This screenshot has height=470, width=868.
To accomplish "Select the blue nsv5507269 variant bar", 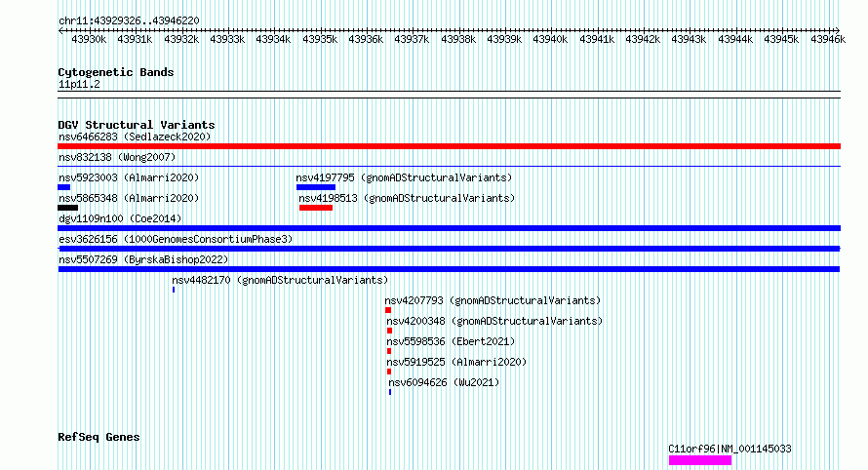I will 449,269.
